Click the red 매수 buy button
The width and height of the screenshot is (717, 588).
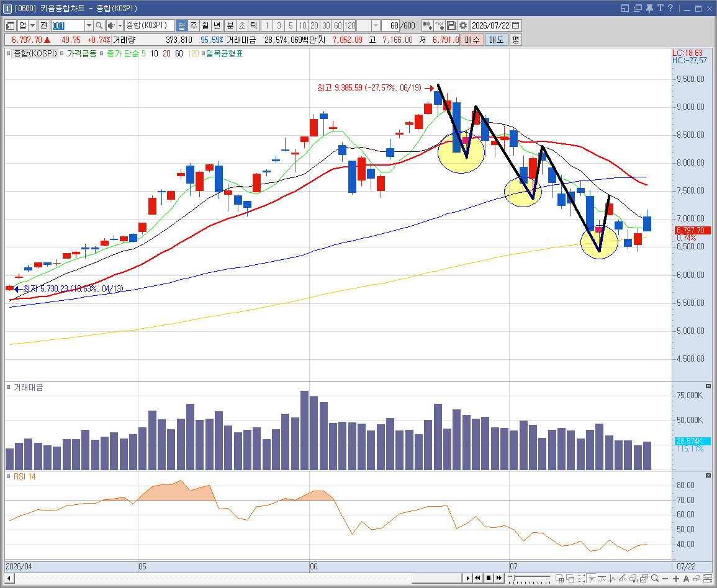tap(472, 40)
